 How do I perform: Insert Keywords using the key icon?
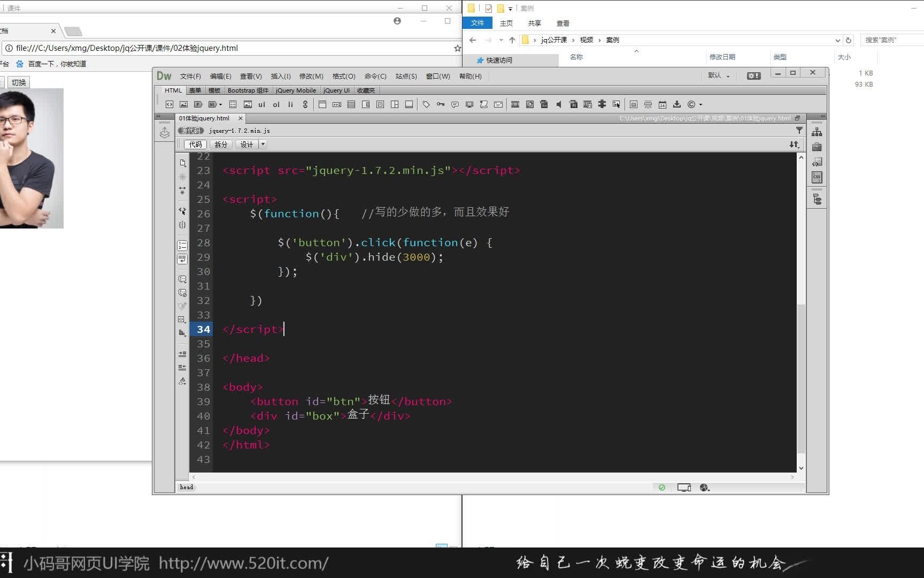[x=441, y=104]
